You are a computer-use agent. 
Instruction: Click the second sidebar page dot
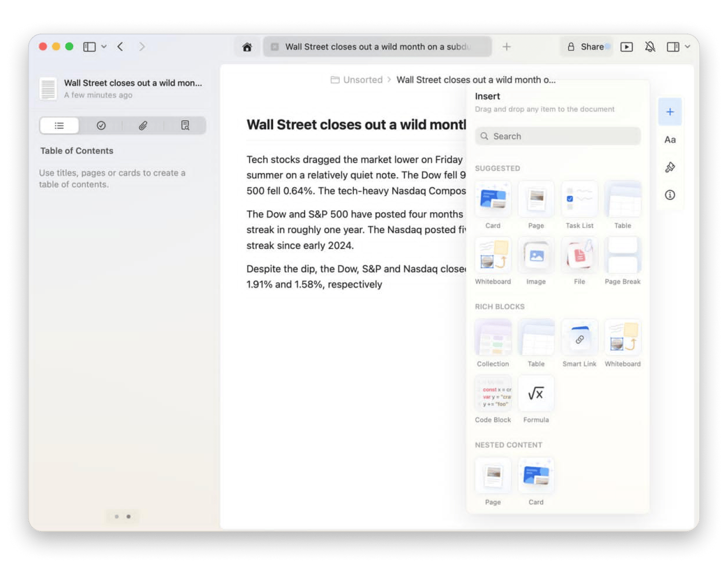coord(128,516)
